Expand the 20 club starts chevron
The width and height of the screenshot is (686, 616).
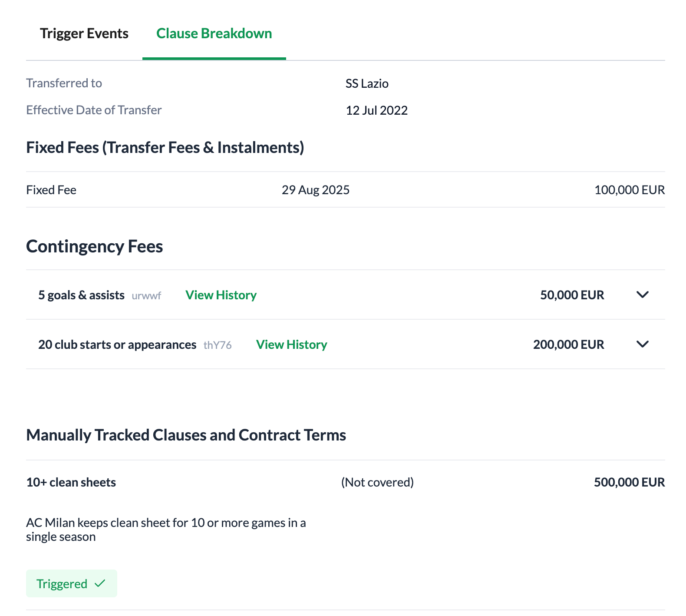pyautogui.click(x=642, y=344)
